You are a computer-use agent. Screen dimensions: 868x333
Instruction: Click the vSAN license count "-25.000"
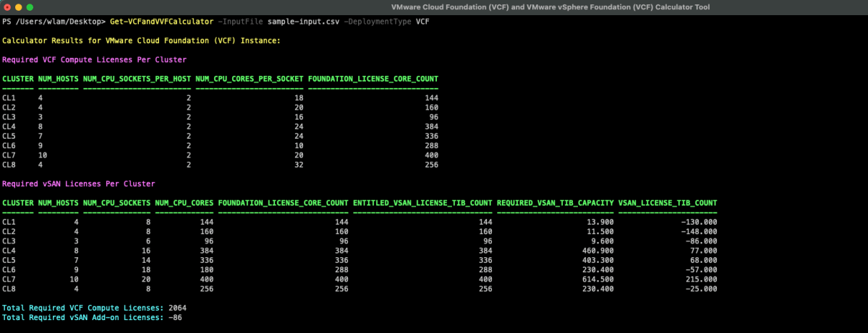click(x=702, y=289)
